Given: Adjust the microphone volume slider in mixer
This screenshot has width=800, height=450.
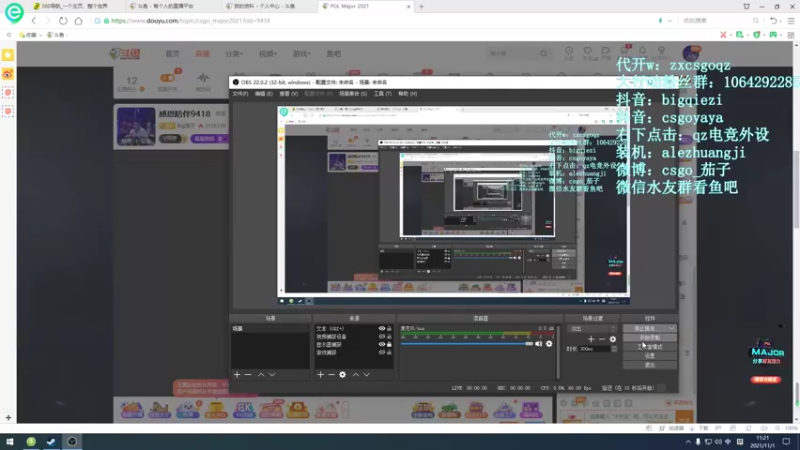Looking at the screenshot, I should 467,344.
